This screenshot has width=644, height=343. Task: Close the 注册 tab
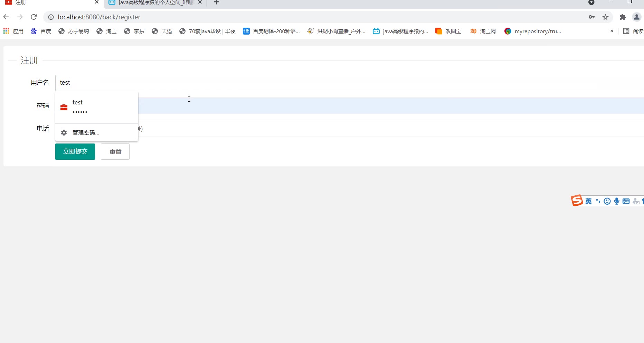click(x=97, y=2)
